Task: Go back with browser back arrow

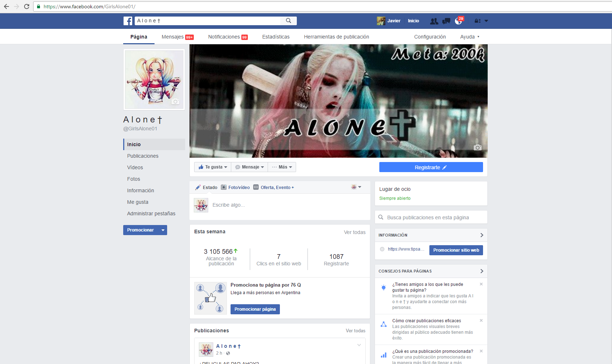Action: (x=6, y=6)
